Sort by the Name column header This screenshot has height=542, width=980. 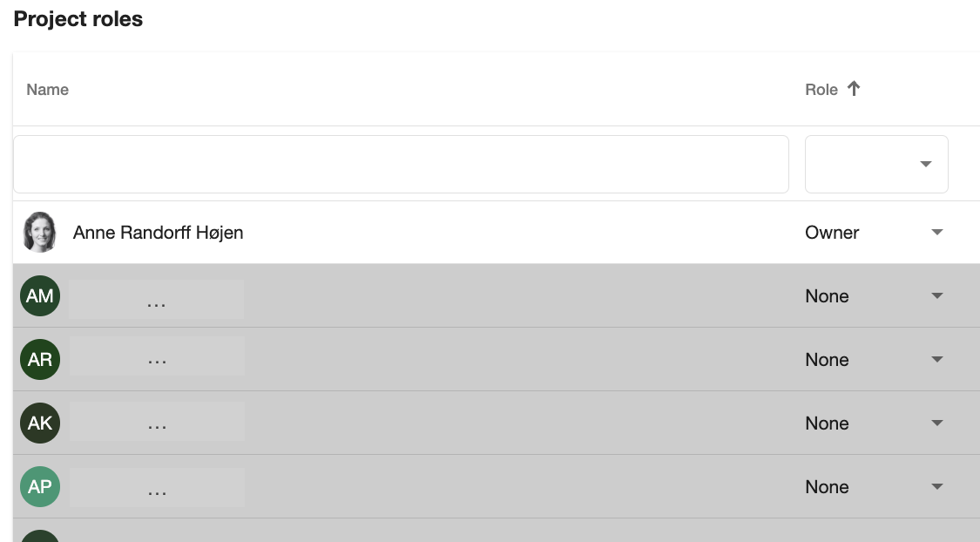[x=48, y=90]
